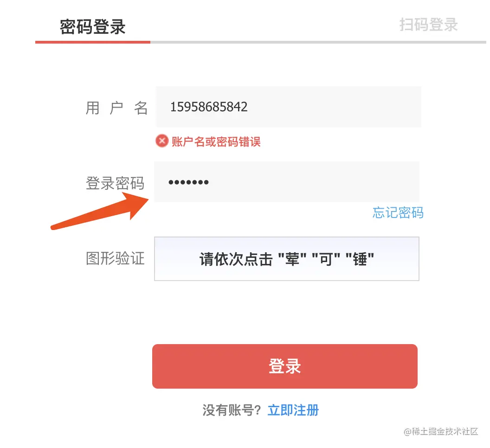Click 立即注册 to register
This screenshot has width=490, height=448.
tap(292, 410)
